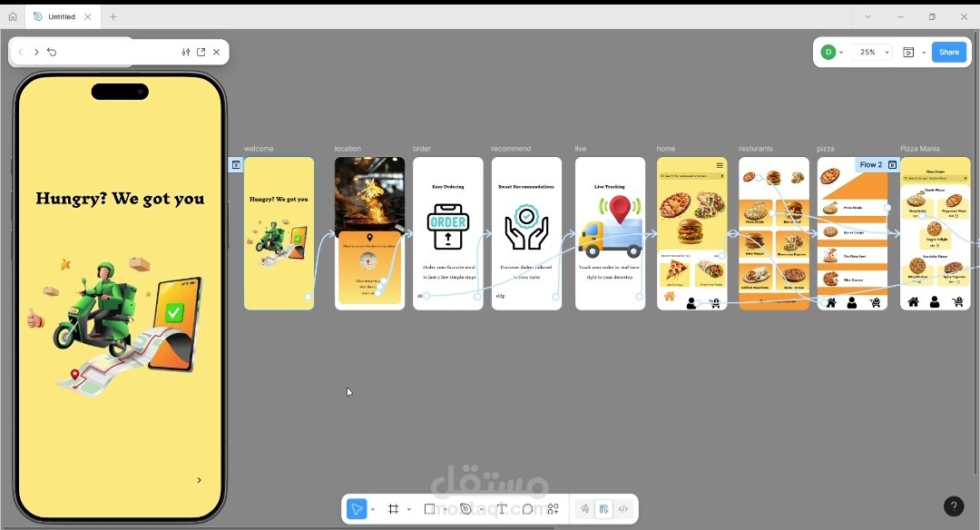The width and height of the screenshot is (980, 530).
Task: Open present options dropdown arrow
Action: pyautogui.click(x=924, y=53)
